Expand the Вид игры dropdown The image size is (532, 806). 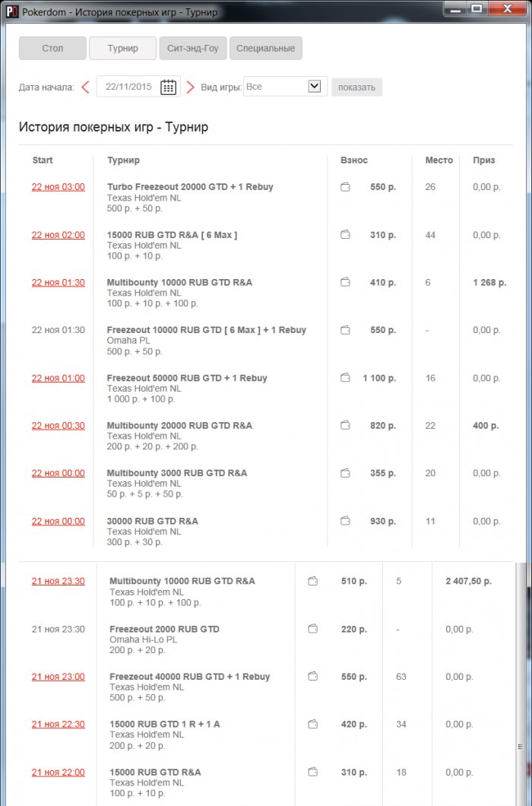pyautogui.click(x=315, y=87)
